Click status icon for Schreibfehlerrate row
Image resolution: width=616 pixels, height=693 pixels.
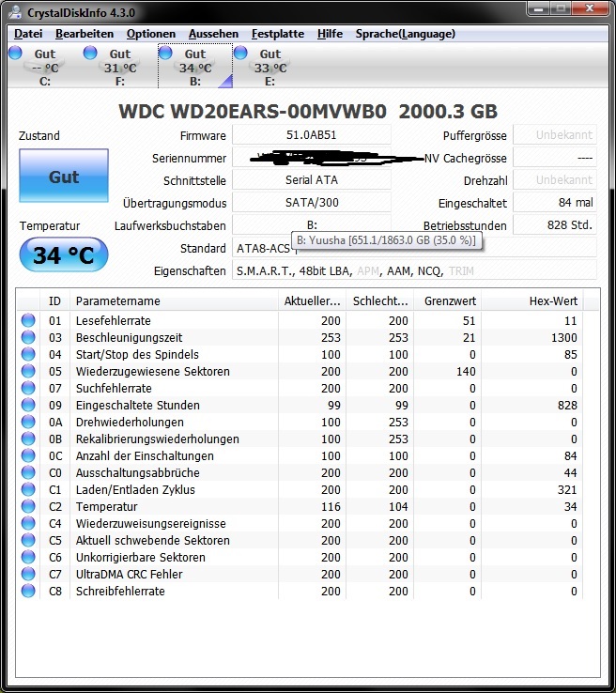coord(28,591)
